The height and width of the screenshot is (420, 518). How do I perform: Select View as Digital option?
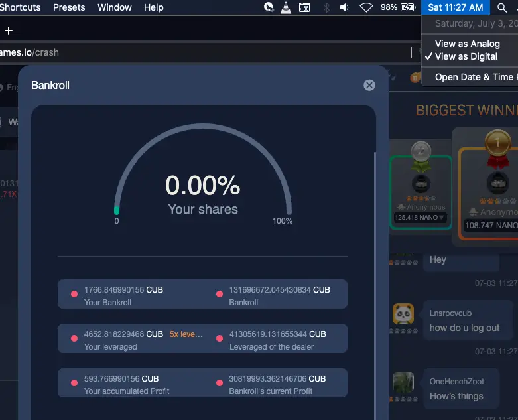(466, 56)
